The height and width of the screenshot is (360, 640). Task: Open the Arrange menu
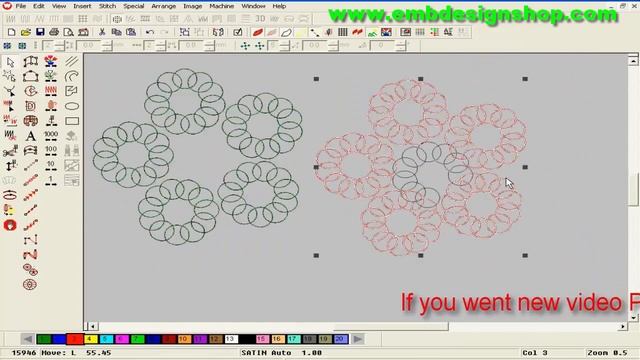pyautogui.click(x=164, y=6)
